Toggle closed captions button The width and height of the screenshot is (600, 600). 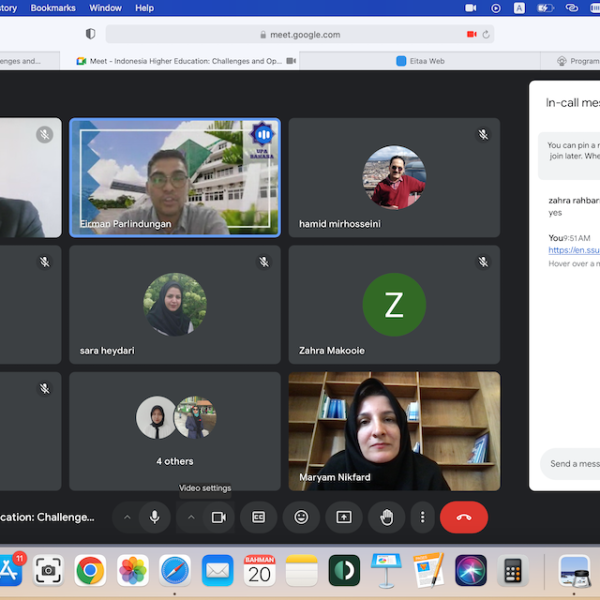pos(258,517)
